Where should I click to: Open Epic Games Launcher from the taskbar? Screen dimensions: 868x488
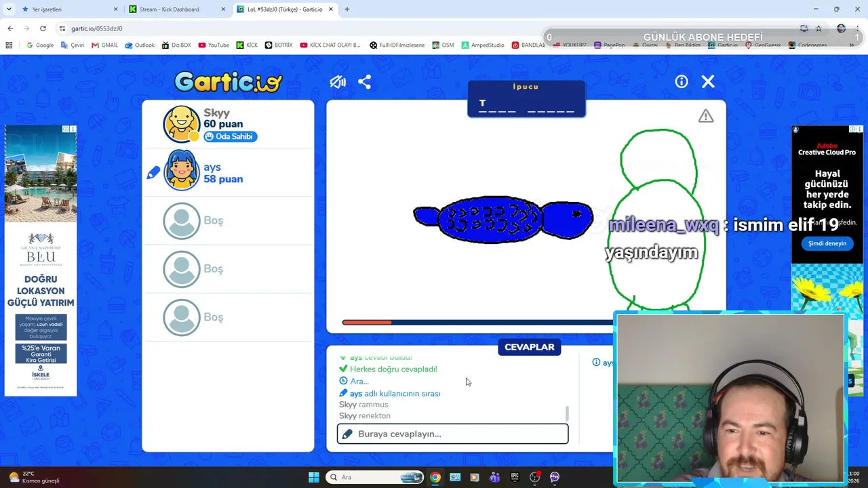pos(515,477)
